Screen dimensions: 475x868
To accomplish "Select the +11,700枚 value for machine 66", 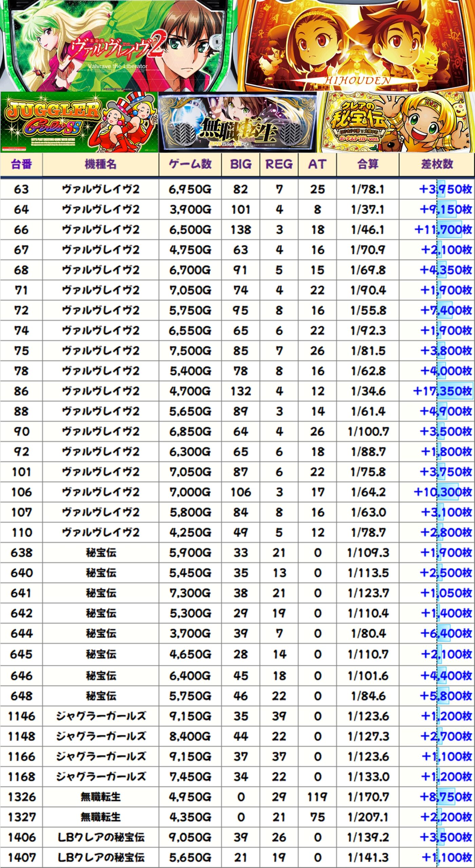I will 443,230.
